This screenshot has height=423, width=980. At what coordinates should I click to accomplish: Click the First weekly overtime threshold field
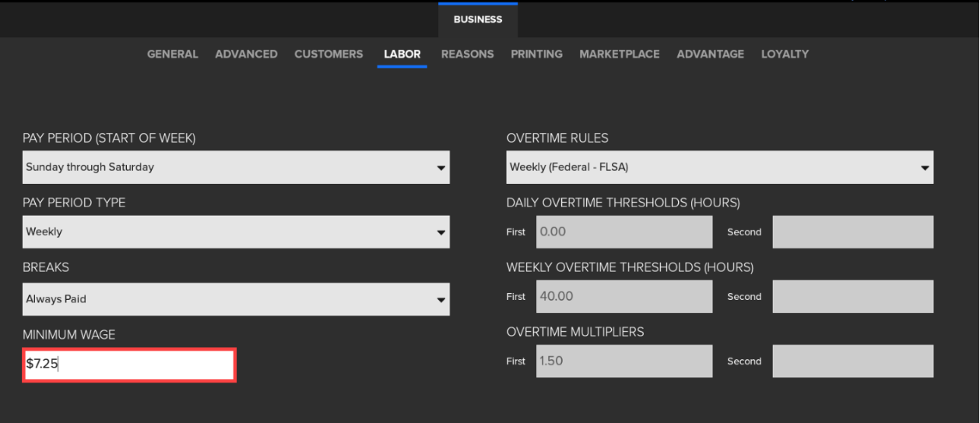623,297
